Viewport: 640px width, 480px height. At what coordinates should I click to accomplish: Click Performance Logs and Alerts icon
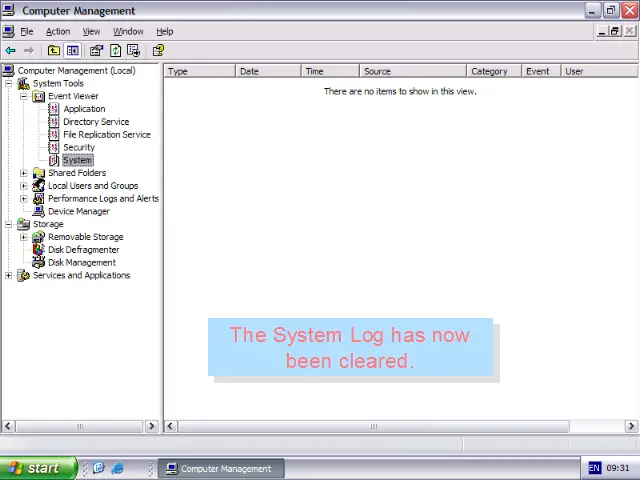(x=38, y=198)
